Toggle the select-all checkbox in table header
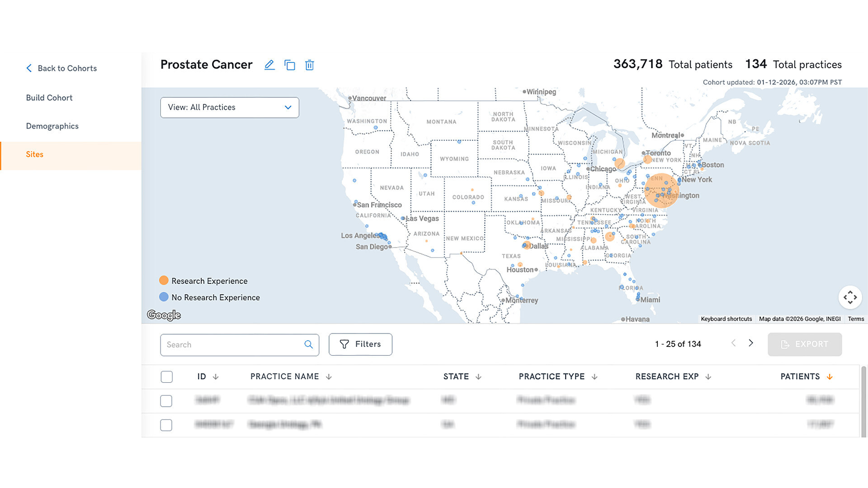The height and width of the screenshot is (488, 868). (x=166, y=377)
